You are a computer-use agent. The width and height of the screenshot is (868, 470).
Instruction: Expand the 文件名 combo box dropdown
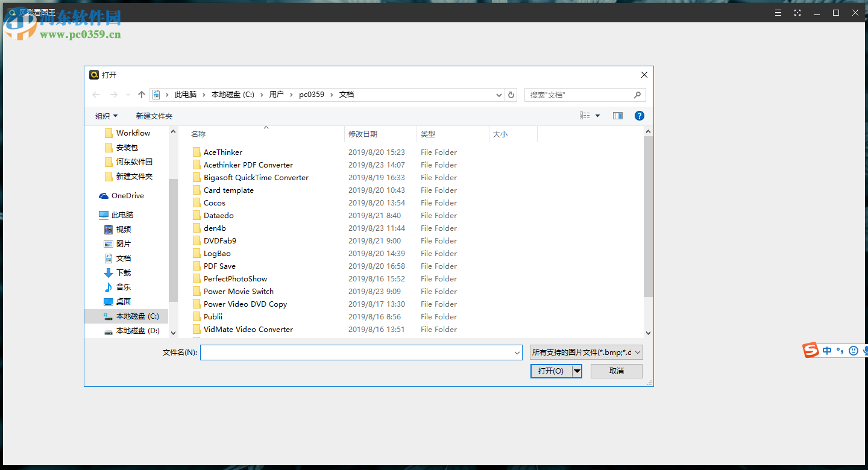(x=517, y=352)
